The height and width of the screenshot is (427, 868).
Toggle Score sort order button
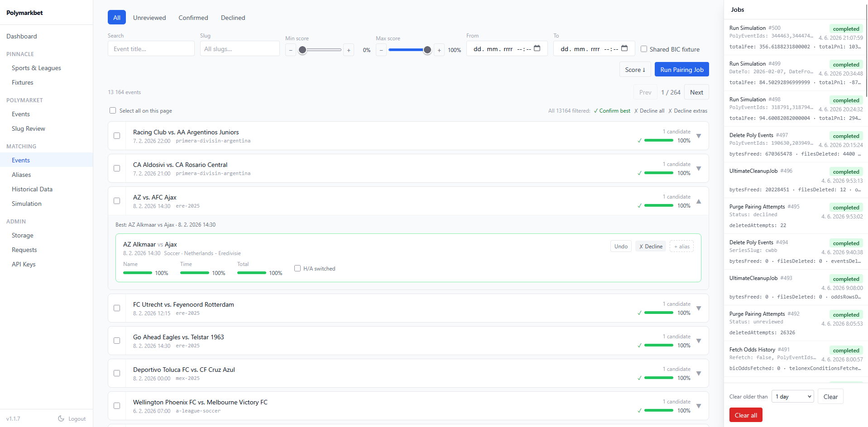(635, 70)
